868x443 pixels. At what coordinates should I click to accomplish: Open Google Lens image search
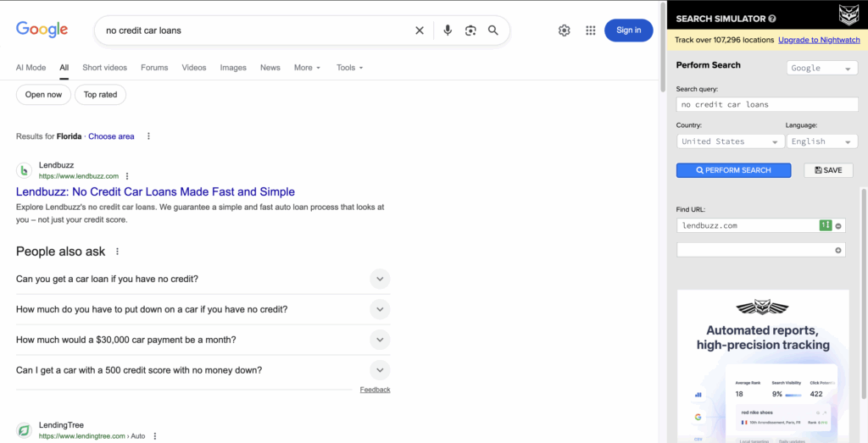470,30
